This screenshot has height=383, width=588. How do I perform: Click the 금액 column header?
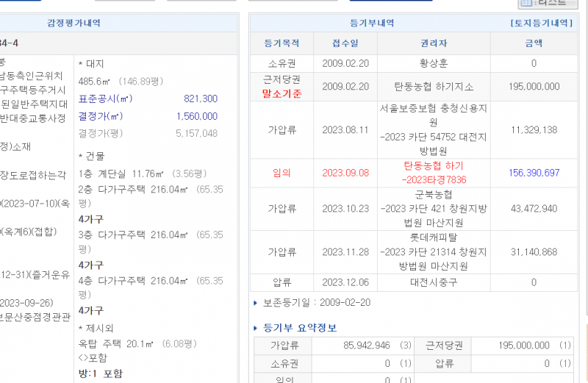pyautogui.click(x=534, y=43)
